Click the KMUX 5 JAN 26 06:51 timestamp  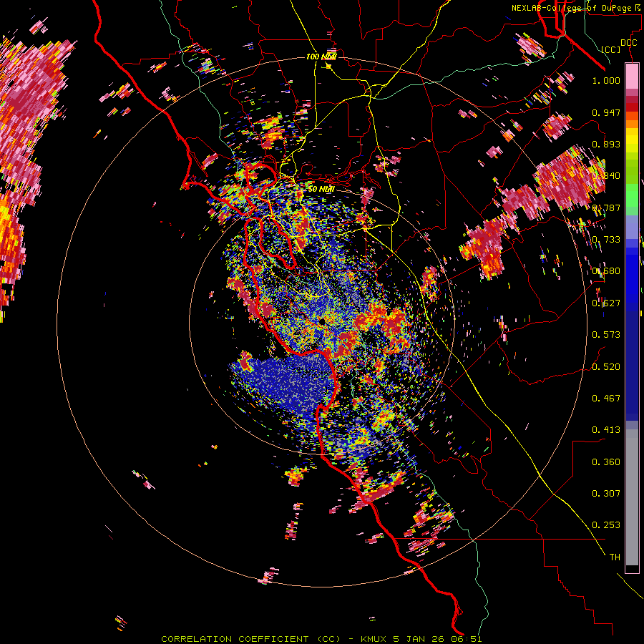click(421, 639)
